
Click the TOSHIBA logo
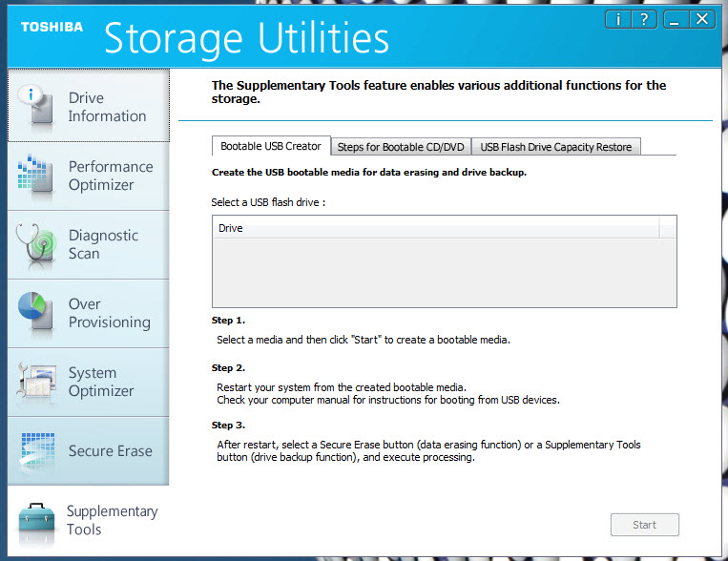[52, 27]
